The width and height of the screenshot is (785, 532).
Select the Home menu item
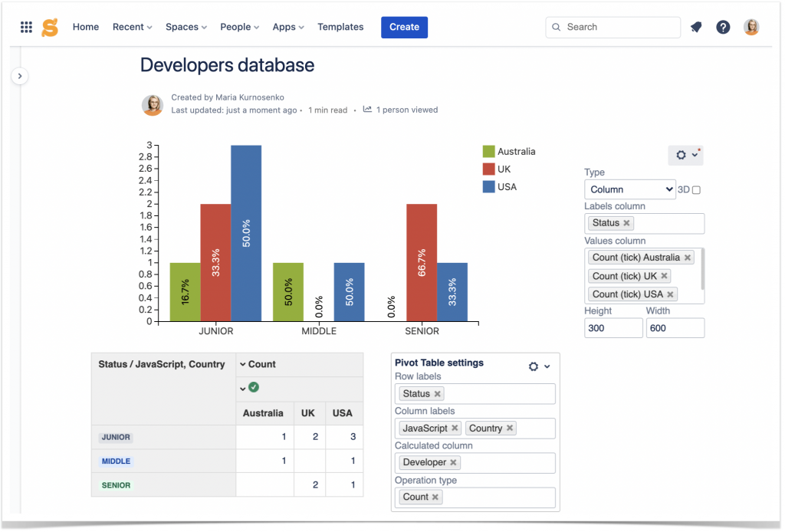(86, 27)
